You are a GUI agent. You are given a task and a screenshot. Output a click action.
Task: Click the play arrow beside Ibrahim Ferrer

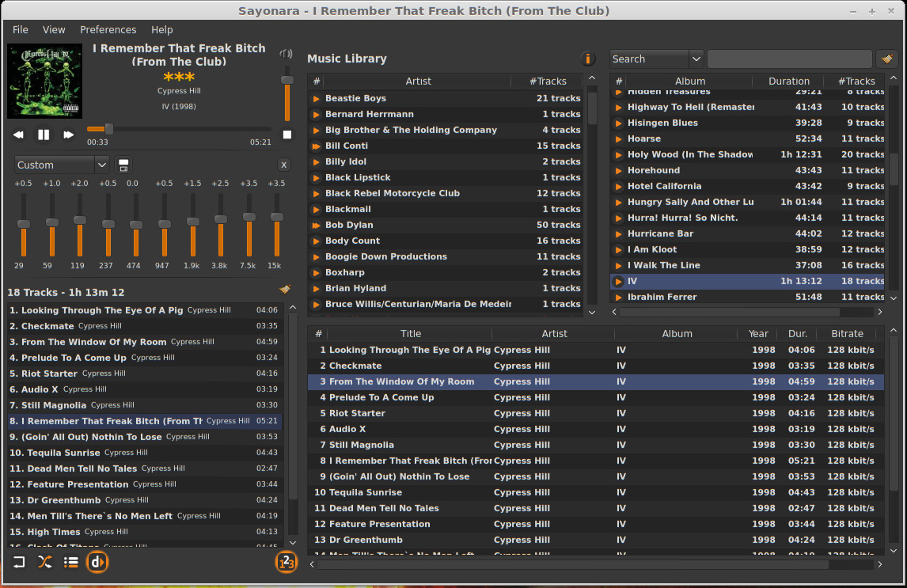click(x=618, y=298)
